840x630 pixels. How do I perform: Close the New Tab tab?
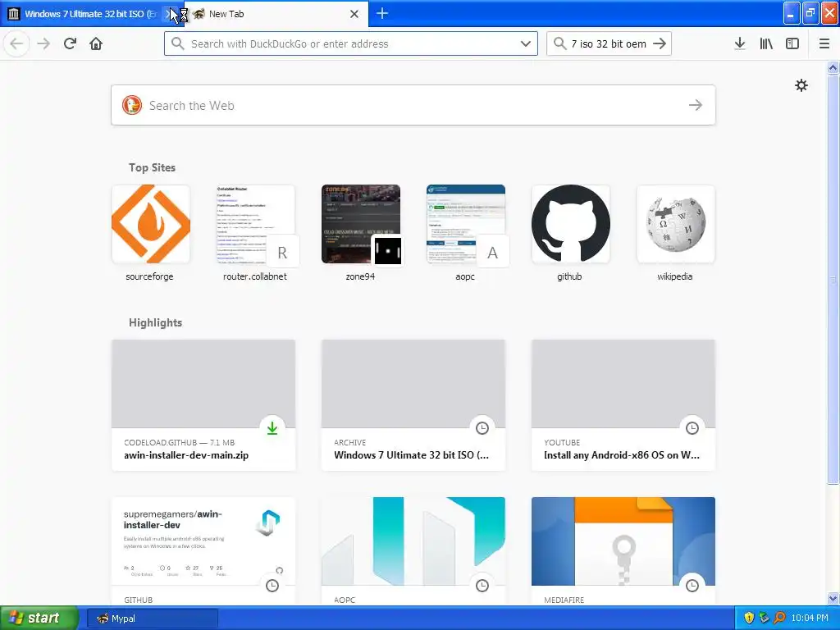[x=354, y=14]
